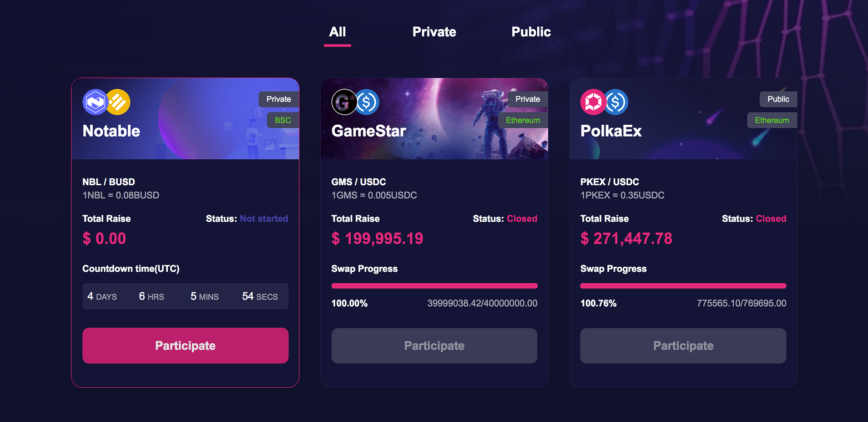Click the GameStar swap progress bar

click(434, 286)
